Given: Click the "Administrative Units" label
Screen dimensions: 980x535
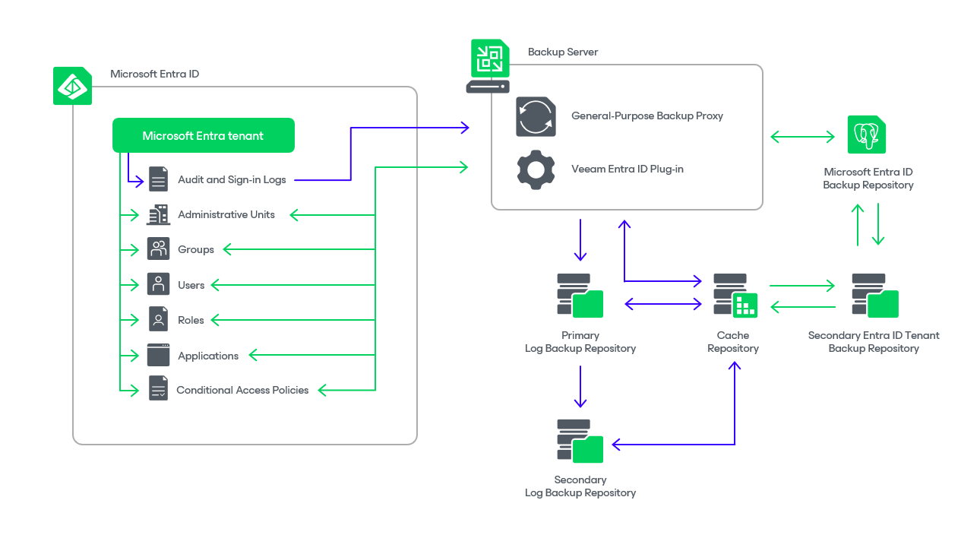Looking at the screenshot, I should [226, 214].
